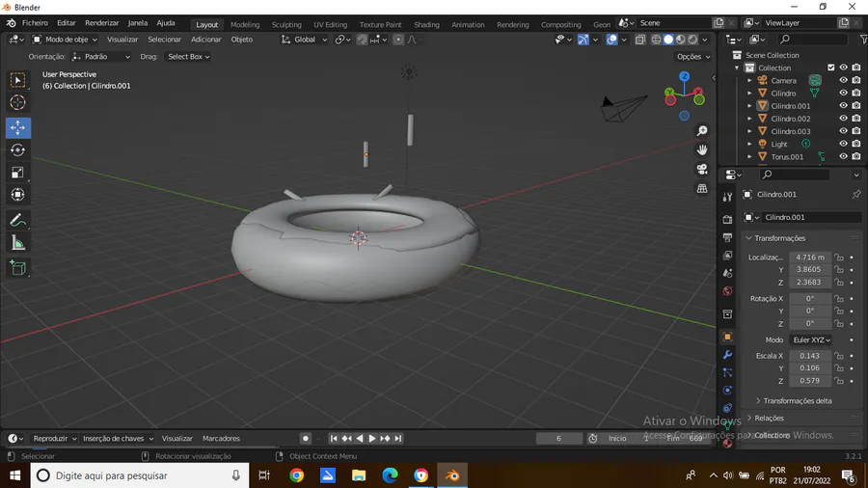
Task: Toggle visibility of Torus.001 eye icon
Action: [x=843, y=156]
